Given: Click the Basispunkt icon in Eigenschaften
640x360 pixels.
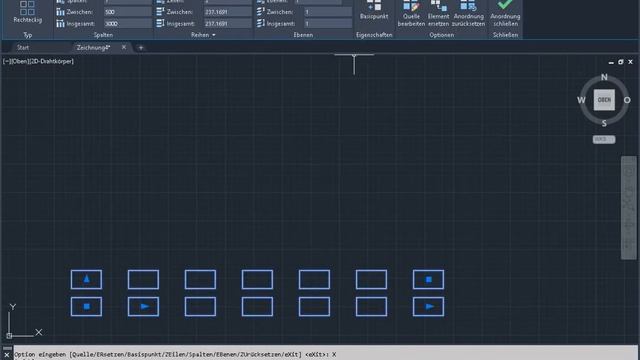Looking at the screenshot, I should click(373, 5).
